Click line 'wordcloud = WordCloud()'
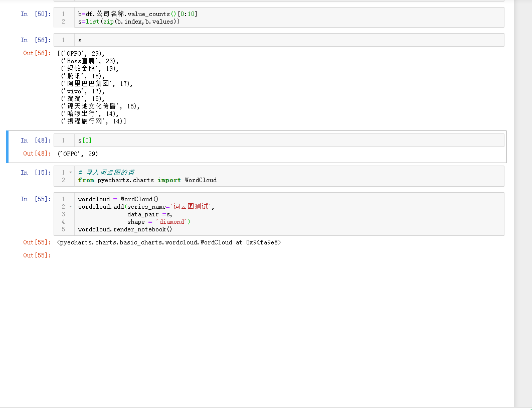This screenshot has width=532, height=410. click(x=118, y=199)
